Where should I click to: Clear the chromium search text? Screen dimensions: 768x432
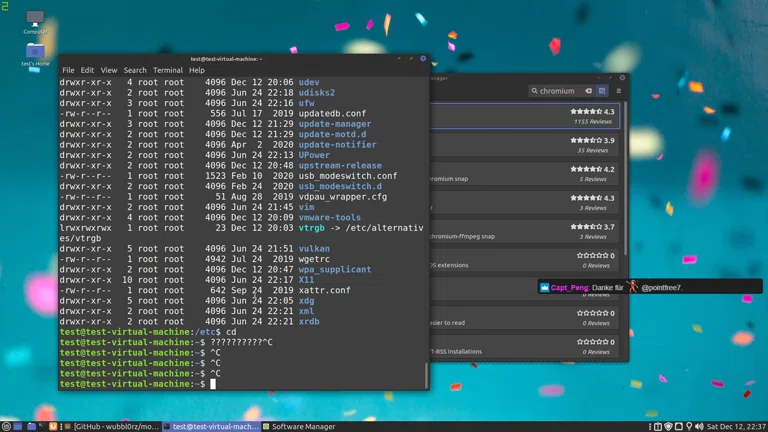[589, 91]
